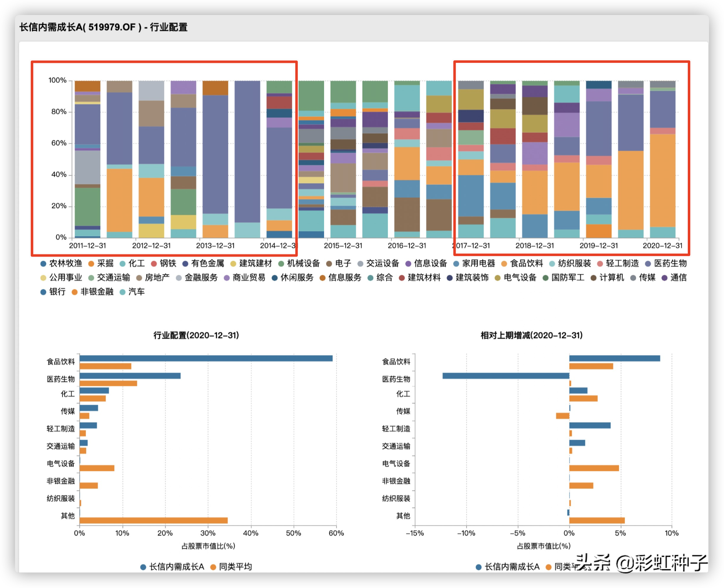This screenshot has height=588, width=724.
Task: Toggle the 农林牧渔 legend entry
Action: click(61, 263)
